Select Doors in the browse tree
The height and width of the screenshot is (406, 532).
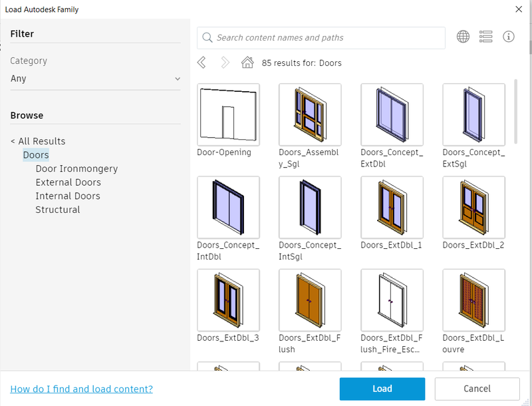coord(36,155)
